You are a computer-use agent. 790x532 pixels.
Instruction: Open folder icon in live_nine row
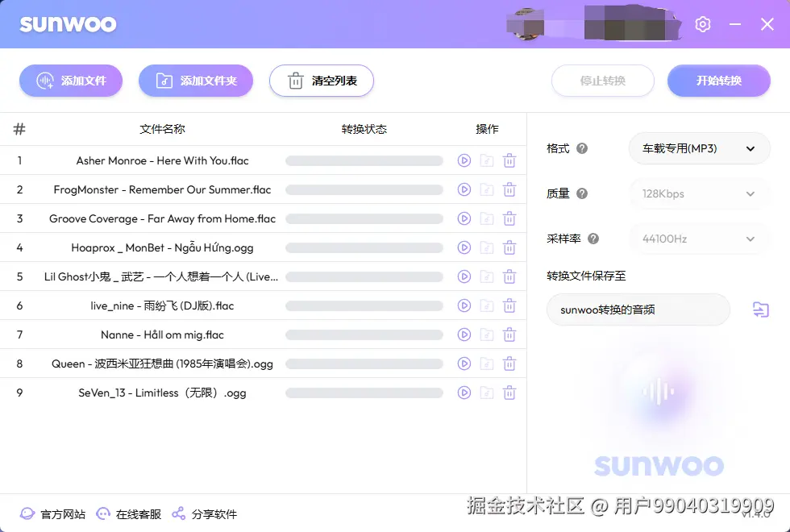pos(487,305)
